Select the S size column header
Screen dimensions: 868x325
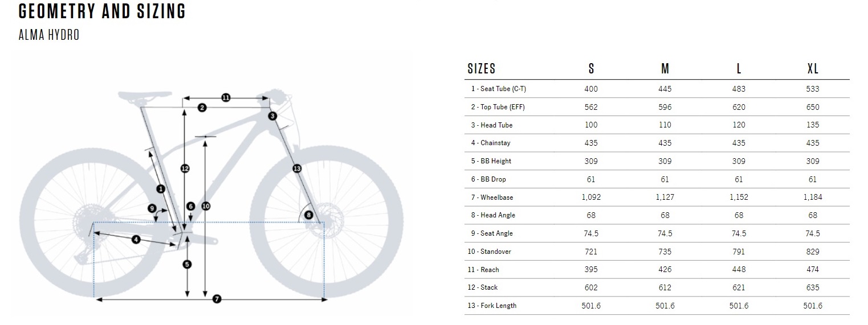pos(591,69)
